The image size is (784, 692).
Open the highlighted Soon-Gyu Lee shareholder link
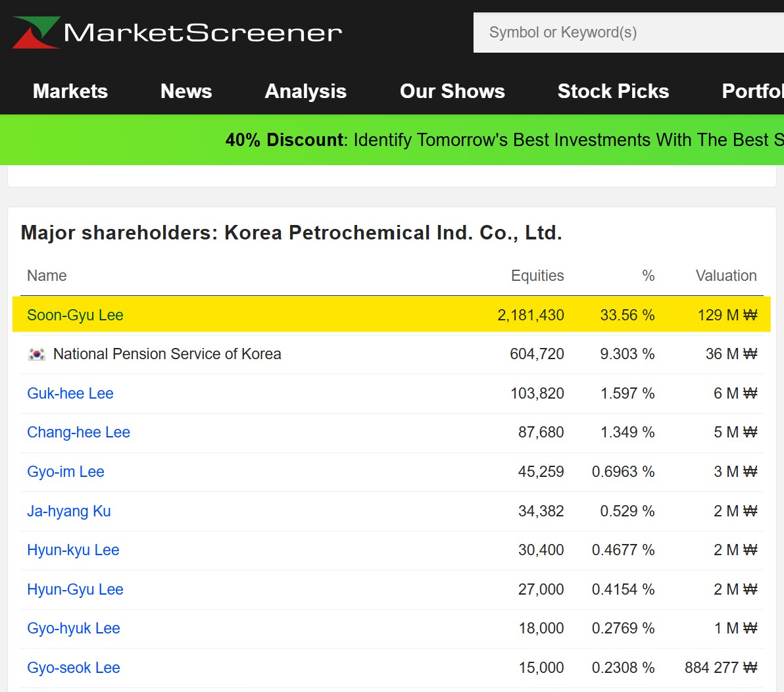[75, 315]
